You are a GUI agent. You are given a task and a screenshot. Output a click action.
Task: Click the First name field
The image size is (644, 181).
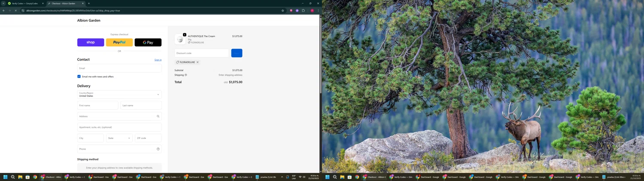pyautogui.click(x=98, y=106)
